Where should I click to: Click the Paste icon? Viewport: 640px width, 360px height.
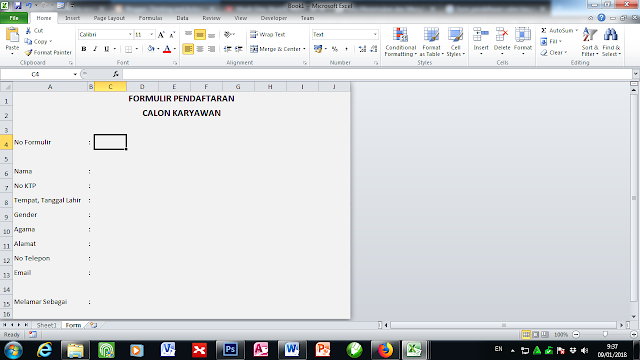click(12, 35)
